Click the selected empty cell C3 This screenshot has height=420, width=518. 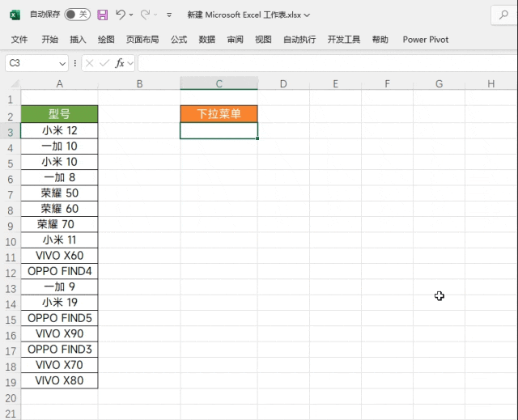coord(219,131)
